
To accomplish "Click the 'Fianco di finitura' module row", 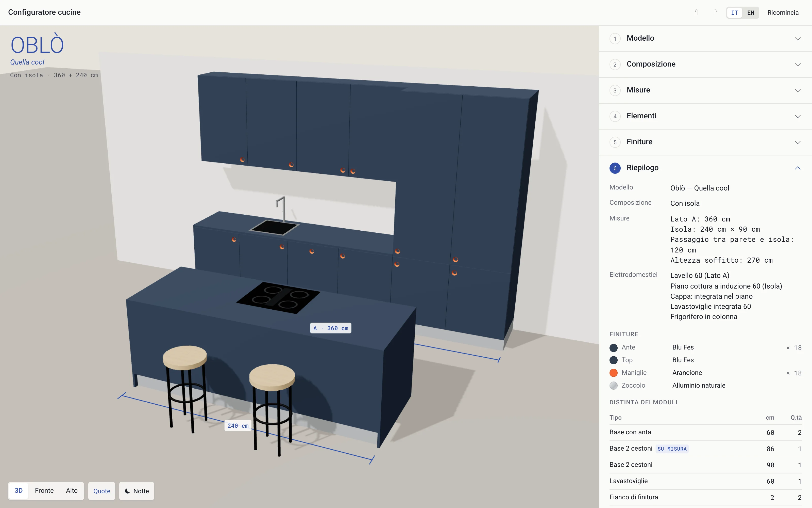I will (705, 497).
